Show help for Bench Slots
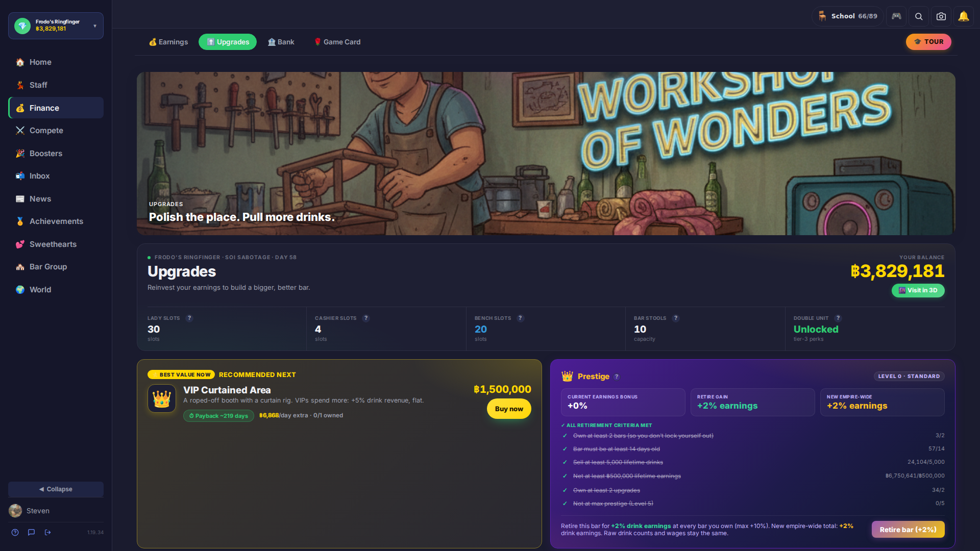 (520, 318)
